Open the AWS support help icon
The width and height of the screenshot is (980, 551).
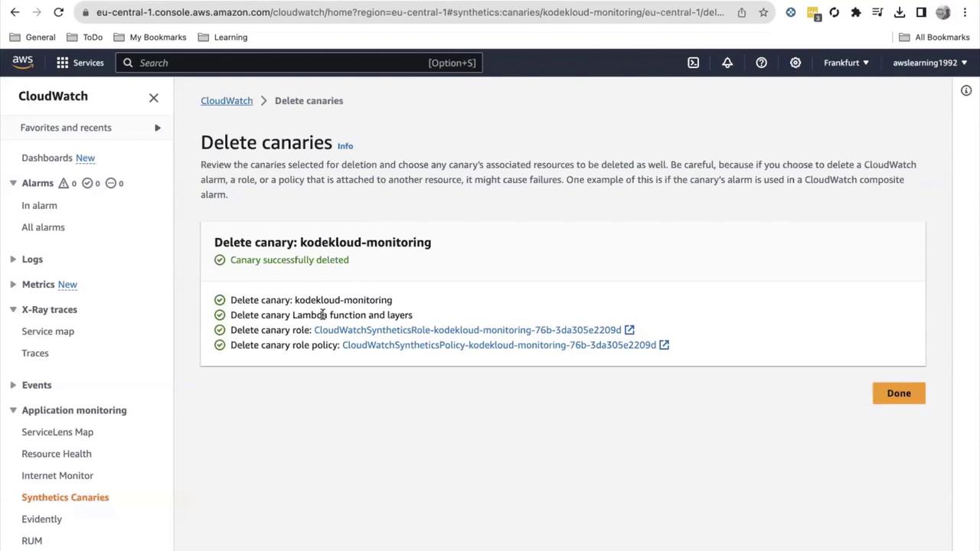[761, 63]
